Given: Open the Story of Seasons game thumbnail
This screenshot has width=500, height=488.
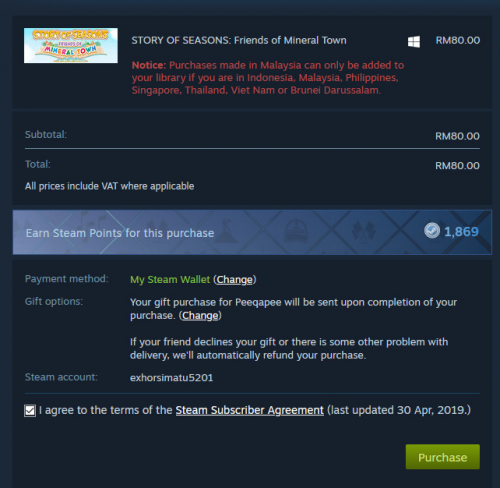Looking at the screenshot, I should click(71, 45).
